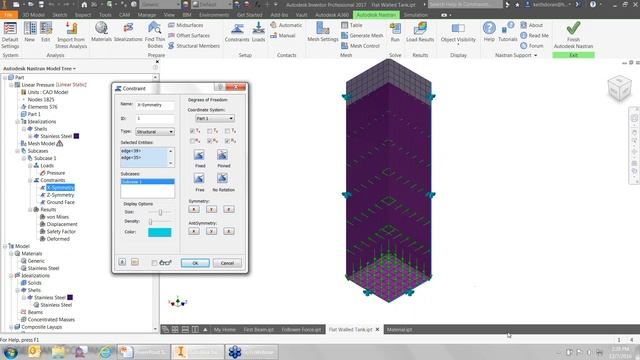The image size is (640, 360).
Task: Open the Materials tool
Action: point(101,32)
